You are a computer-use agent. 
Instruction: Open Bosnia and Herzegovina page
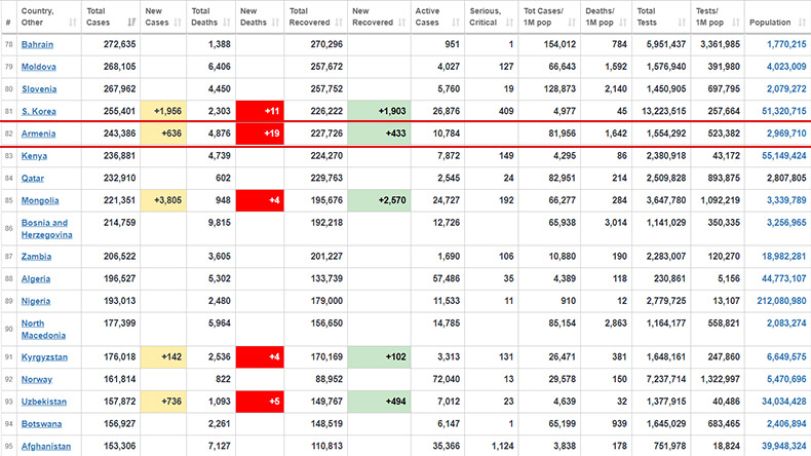[47, 229]
